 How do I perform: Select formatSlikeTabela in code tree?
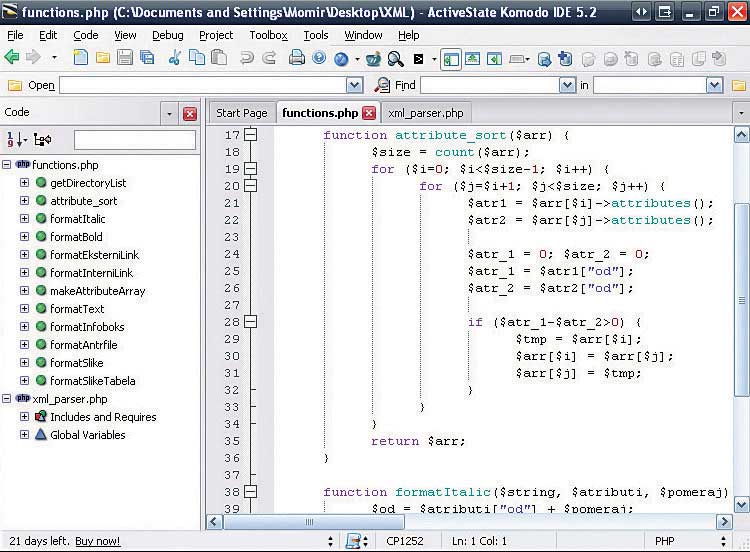coord(92,381)
